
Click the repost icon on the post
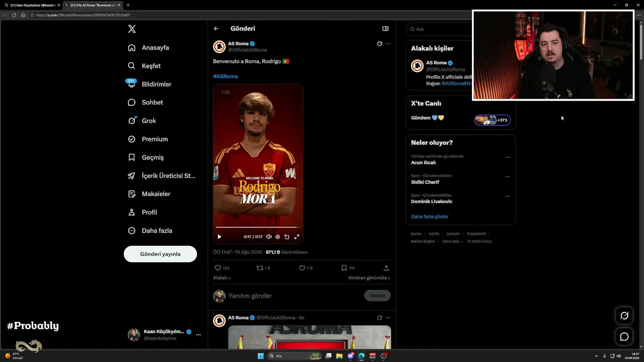(260, 268)
